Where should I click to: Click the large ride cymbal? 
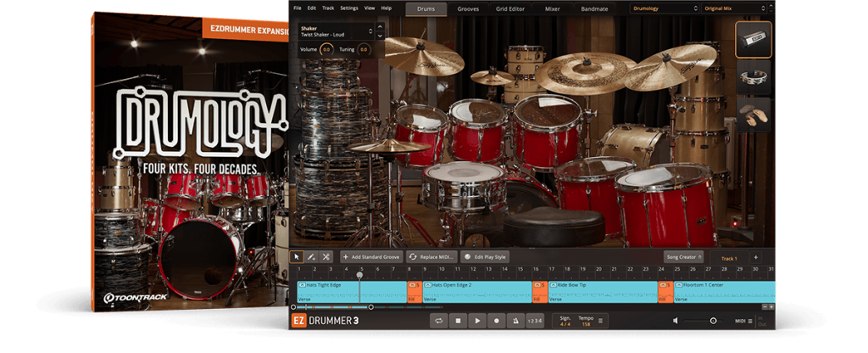tap(585, 73)
